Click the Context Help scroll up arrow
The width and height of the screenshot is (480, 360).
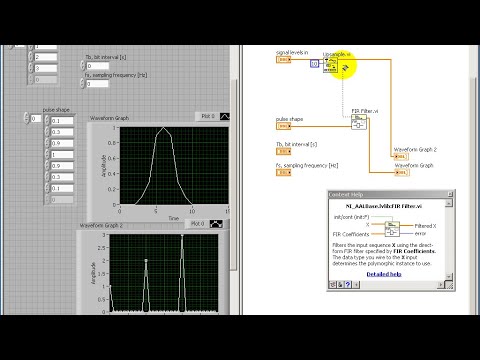pyautogui.click(x=449, y=203)
